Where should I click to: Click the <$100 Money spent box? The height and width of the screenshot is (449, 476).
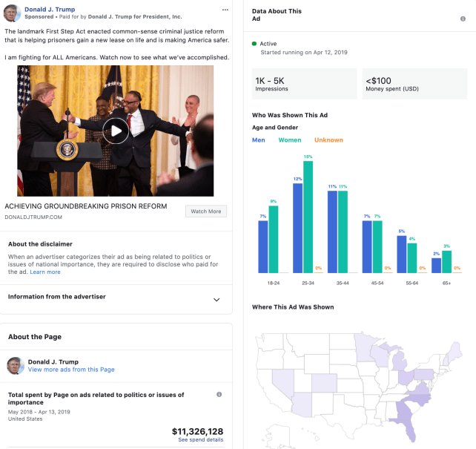414,84
